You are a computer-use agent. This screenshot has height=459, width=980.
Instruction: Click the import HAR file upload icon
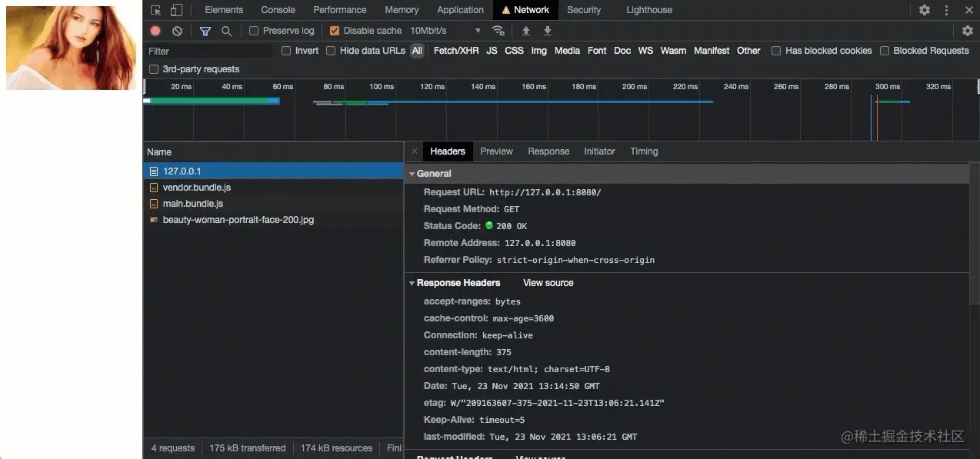526,31
